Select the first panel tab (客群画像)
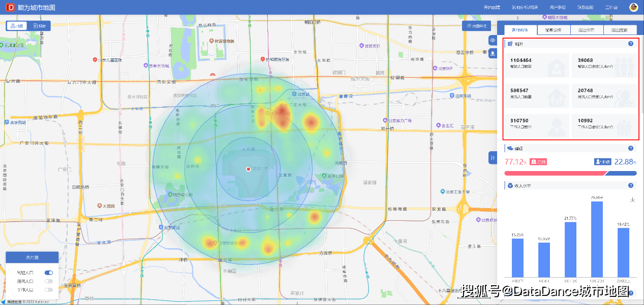This screenshot has width=644, height=305. click(x=520, y=30)
